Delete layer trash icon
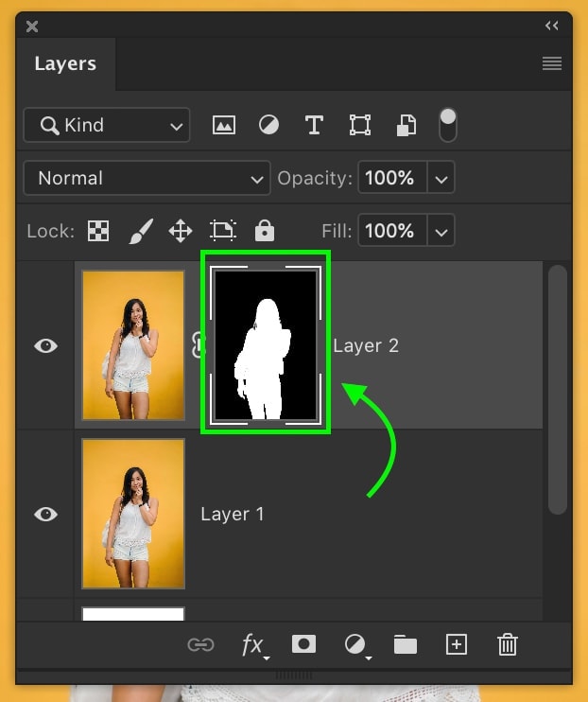 tap(508, 644)
